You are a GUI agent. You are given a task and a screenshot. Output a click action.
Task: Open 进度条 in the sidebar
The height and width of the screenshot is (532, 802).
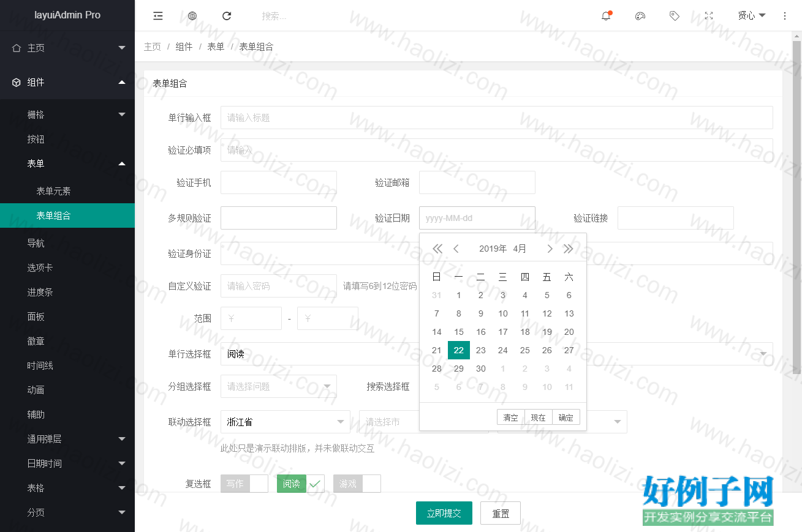(67, 292)
